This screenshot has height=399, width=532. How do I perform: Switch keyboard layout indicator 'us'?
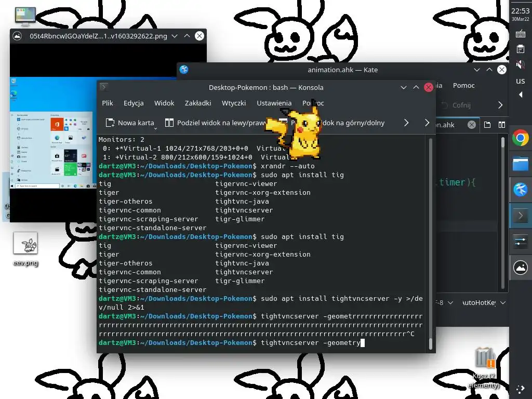521,81
